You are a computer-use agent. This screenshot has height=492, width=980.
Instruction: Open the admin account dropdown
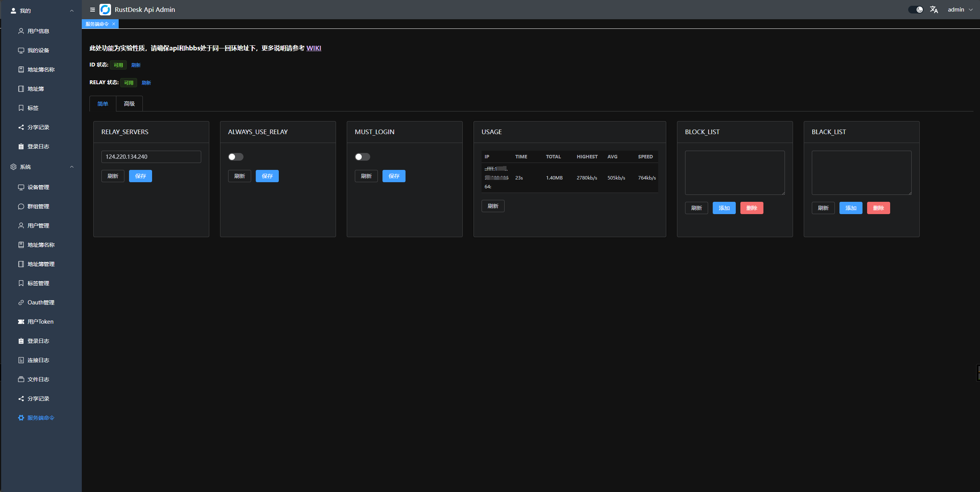coord(959,9)
